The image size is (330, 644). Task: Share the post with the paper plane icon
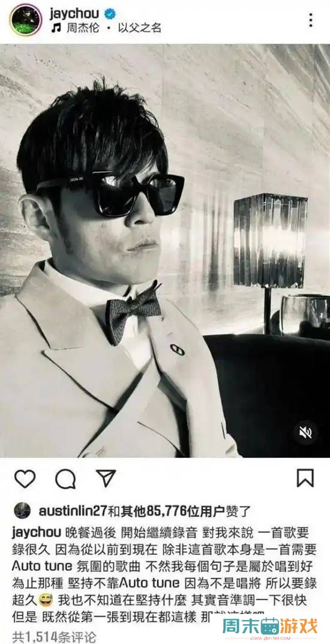click(106, 478)
